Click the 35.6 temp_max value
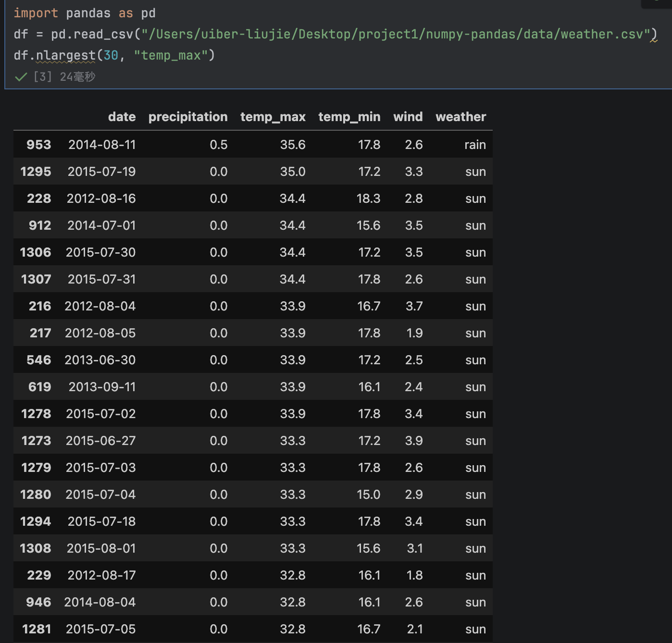The image size is (672, 643). click(293, 145)
